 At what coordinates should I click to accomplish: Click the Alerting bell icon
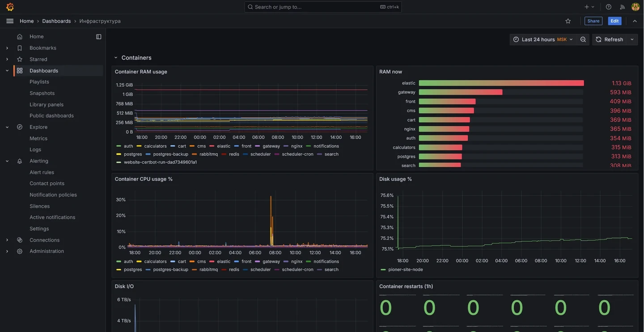click(20, 161)
